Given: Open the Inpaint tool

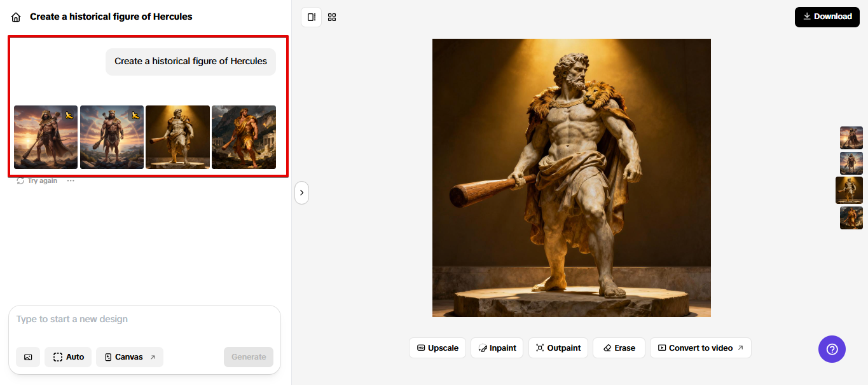Looking at the screenshot, I should pyautogui.click(x=497, y=348).
